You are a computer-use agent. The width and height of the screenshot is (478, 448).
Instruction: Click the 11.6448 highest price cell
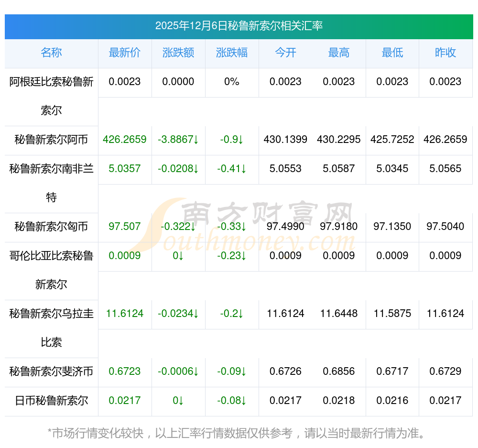(339, 314)
